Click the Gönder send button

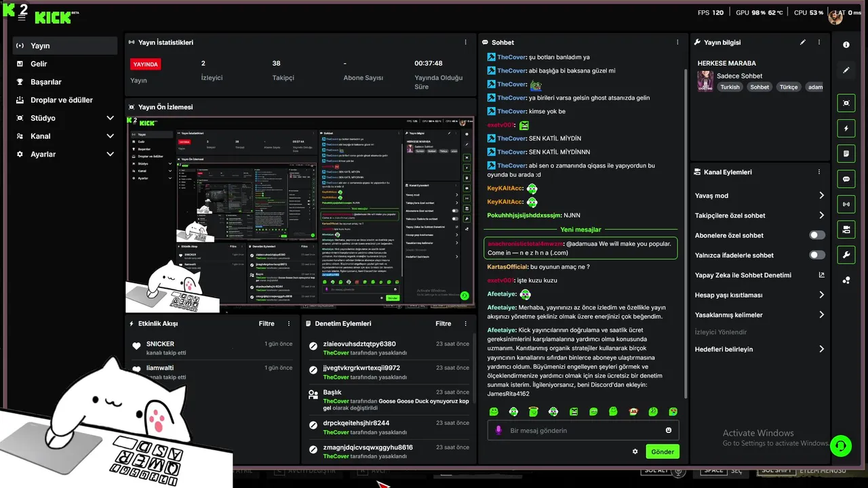point(663,451)
